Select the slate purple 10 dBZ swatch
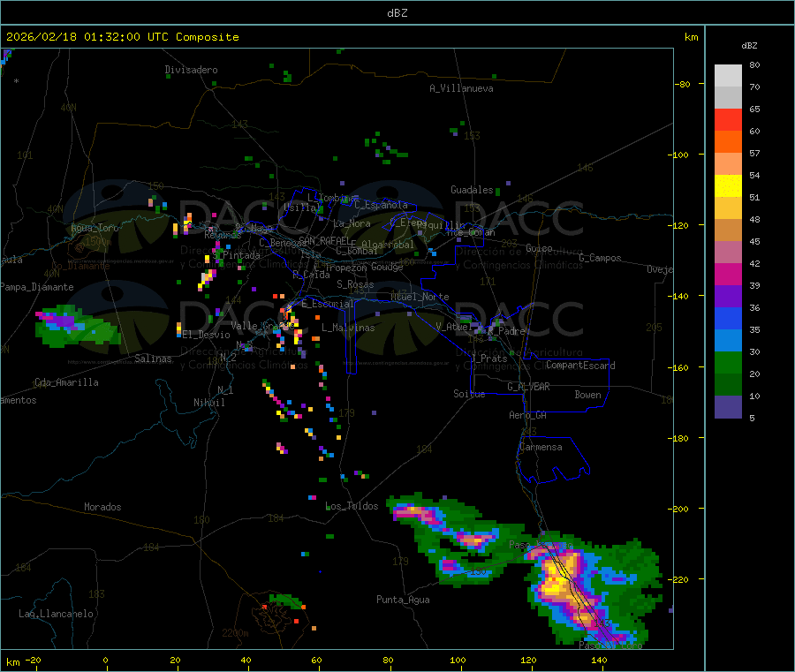Image resolution: width=795 pixels, height=672 pixels. [x=728, y=407]
